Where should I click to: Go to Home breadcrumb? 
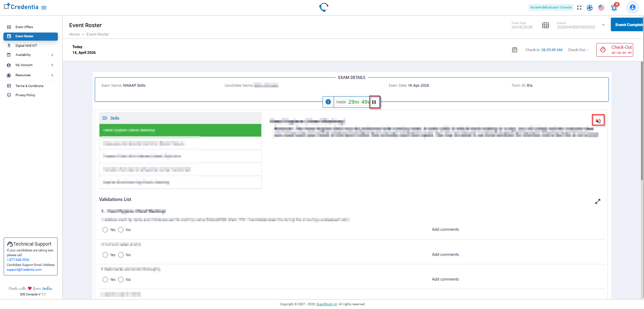(x=74, y=34)
